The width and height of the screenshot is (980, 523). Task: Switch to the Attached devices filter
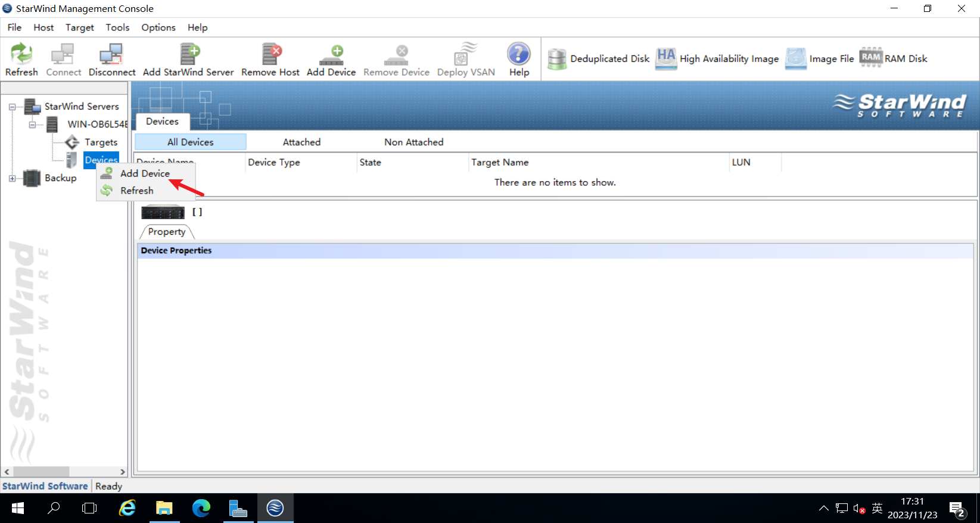[301, 142]
